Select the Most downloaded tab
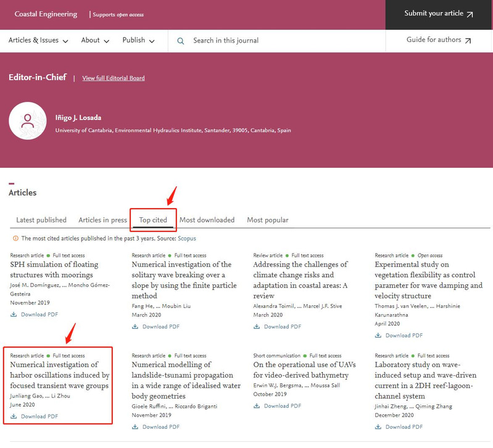Image resolution: width=493 pixels, height=448 pixels. coord(207,220)
